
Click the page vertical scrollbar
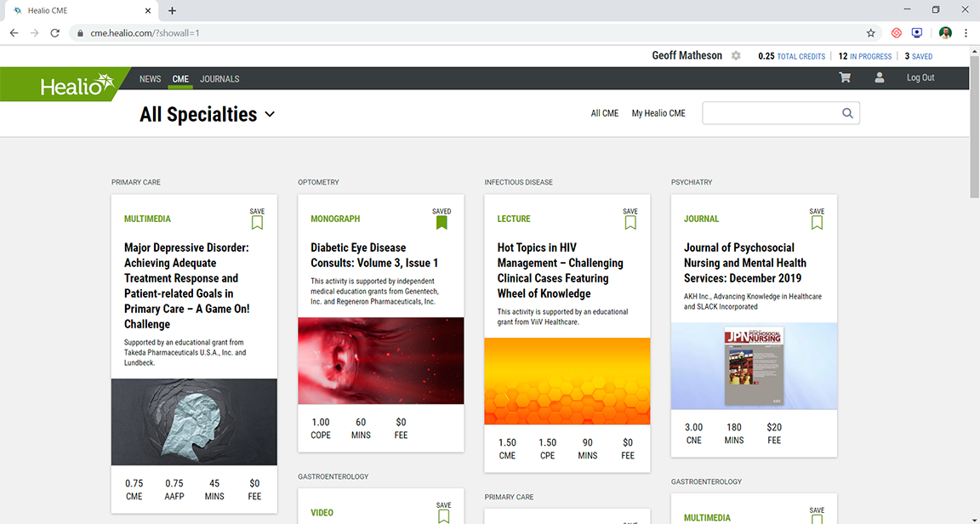tap(974, 255)
